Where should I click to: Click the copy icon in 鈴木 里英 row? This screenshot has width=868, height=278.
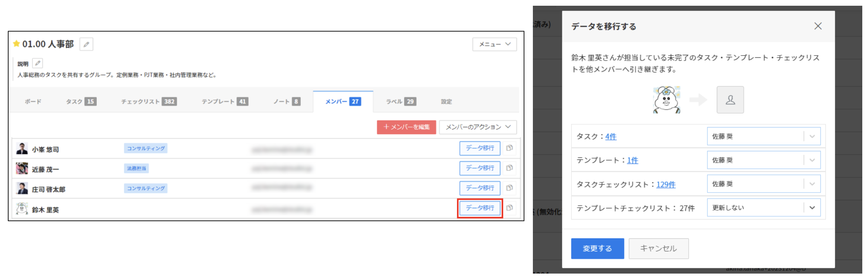[510, 208]
